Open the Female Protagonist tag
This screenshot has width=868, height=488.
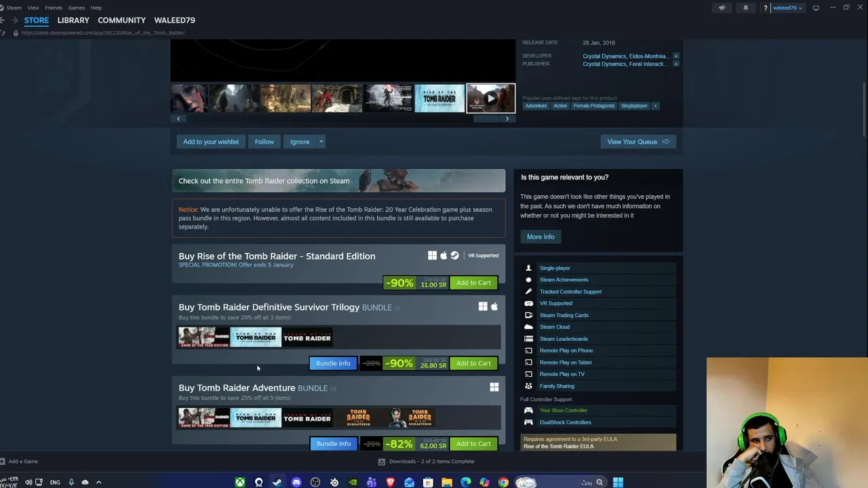point(594,106)
